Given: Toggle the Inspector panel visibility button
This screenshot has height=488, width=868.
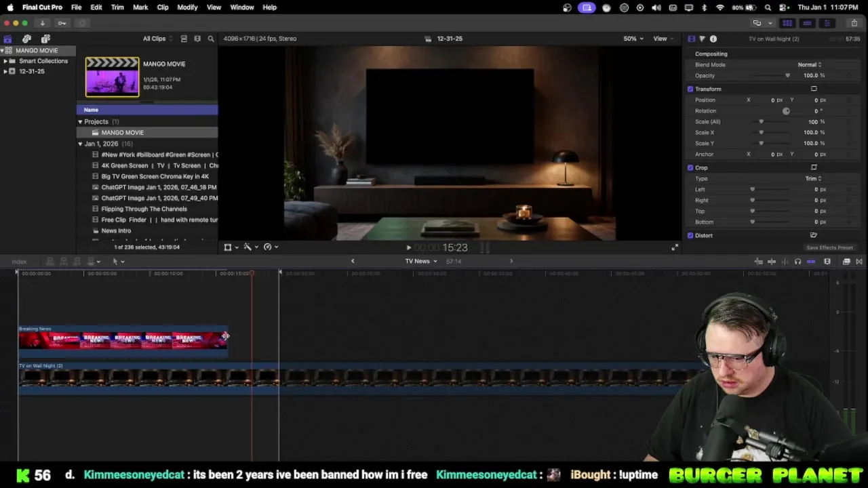Looking at the screenshot, I should click(827, 23).
